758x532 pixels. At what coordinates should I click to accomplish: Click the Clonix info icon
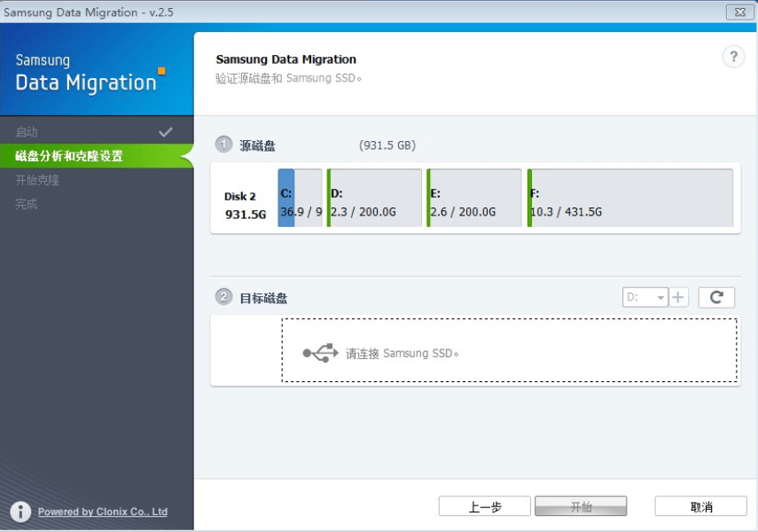click(20, 512)
